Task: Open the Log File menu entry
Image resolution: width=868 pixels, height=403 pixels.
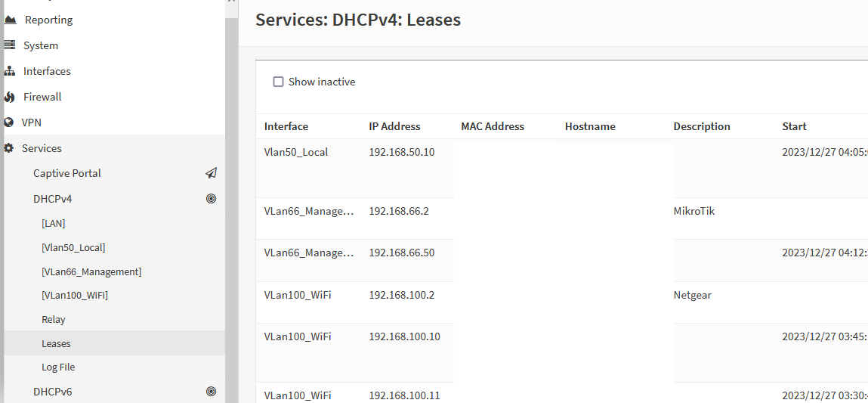Action: pyautogui.click(x=58, y=367)
